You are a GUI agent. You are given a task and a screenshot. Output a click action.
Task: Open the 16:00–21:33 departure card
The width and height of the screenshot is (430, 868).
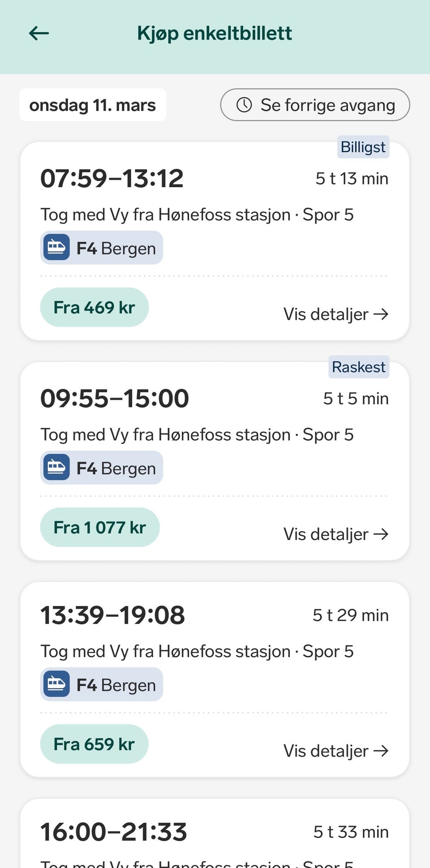point(214,833)
